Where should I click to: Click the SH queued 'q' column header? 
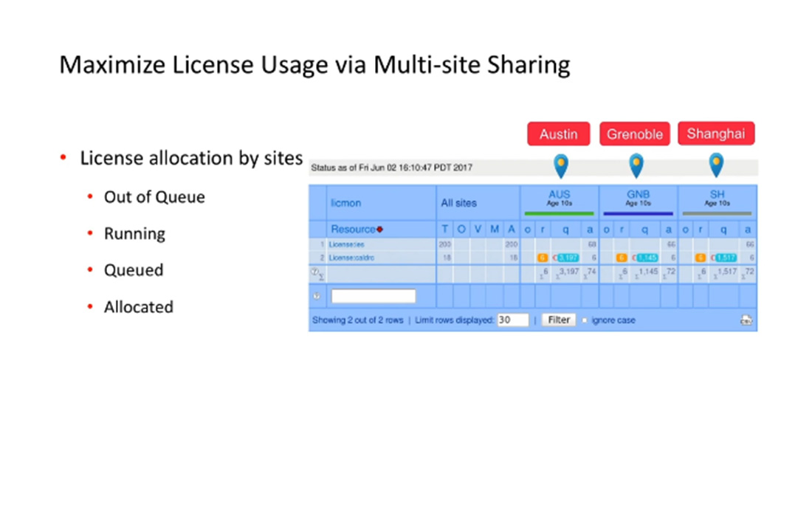coord(723,229)
